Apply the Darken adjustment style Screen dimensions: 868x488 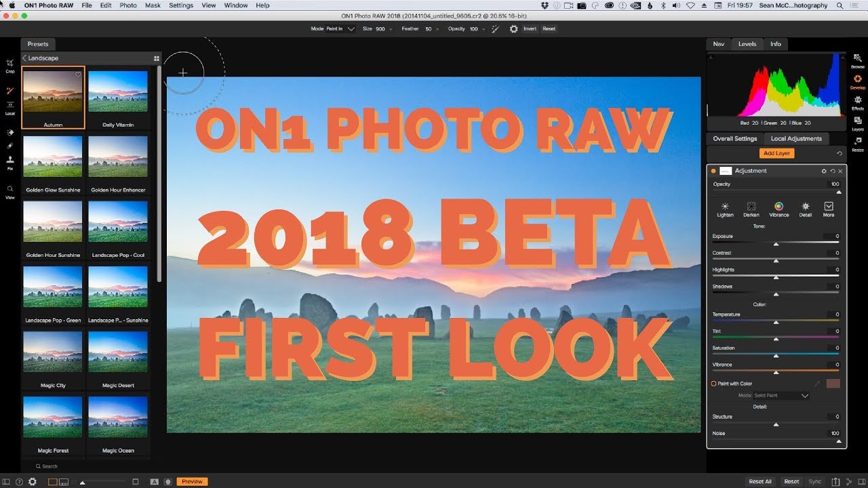pos(751,209)
